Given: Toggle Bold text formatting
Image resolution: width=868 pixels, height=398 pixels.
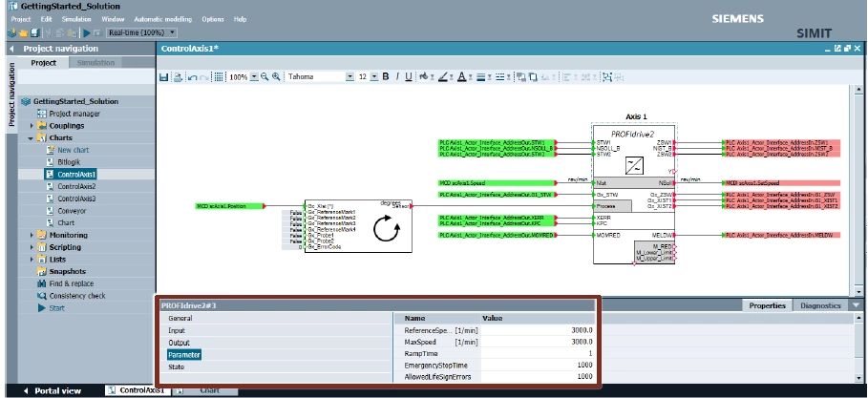Looking at the screenshot, I should pos(386,76).
